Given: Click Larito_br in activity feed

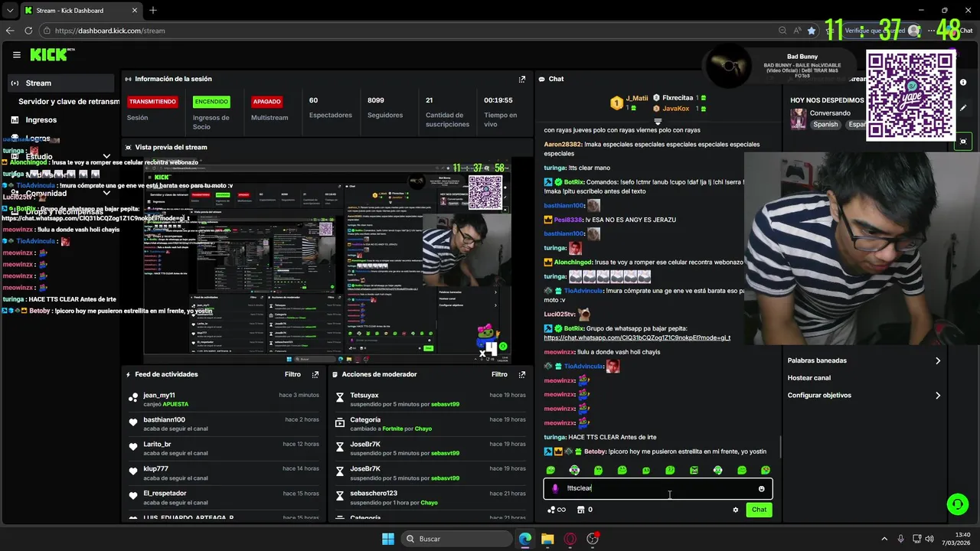Looking at the screenshot, I should pyautogui.click(x=157, y=444).
